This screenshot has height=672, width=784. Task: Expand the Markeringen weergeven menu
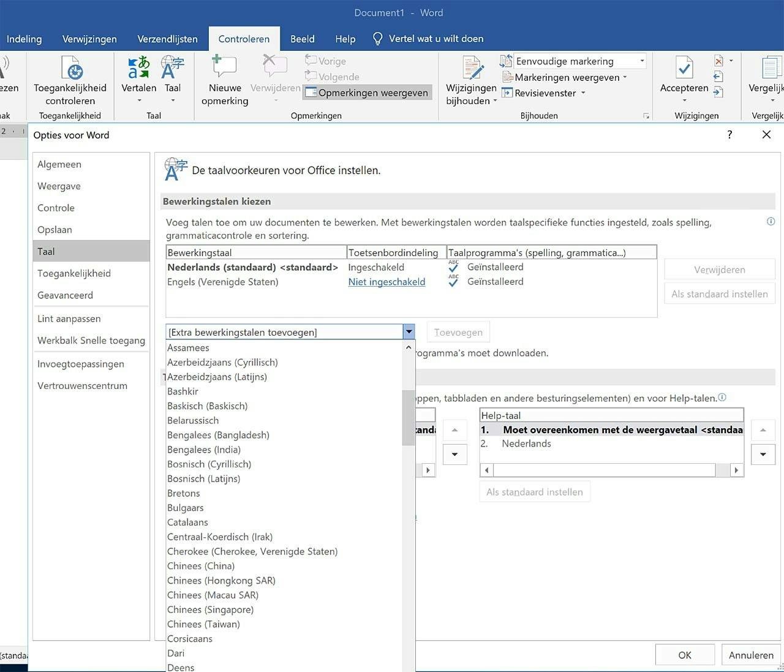click(567, 77)
